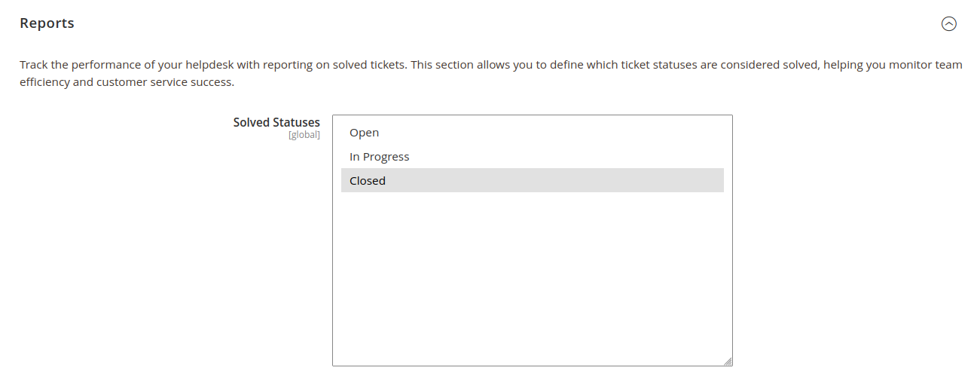This screenshot has height=386, width=980.
Task: Pick In Progress from the multiselect box
Action: (x=380, y=157)
